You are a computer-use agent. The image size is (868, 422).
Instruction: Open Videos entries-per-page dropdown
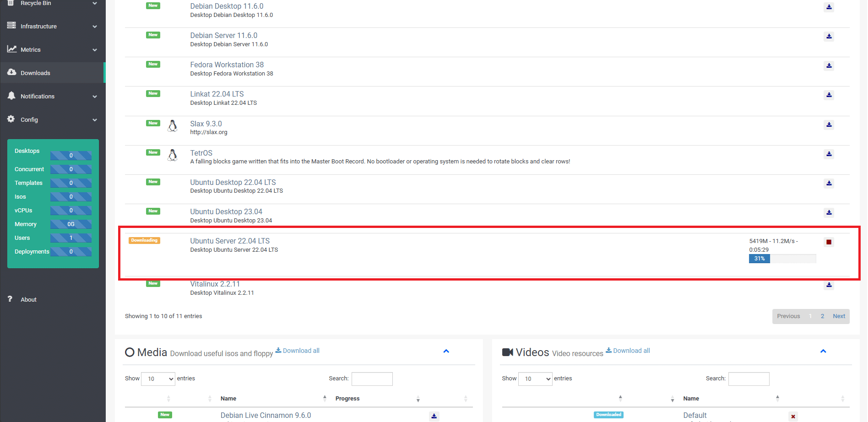point(535,379)
